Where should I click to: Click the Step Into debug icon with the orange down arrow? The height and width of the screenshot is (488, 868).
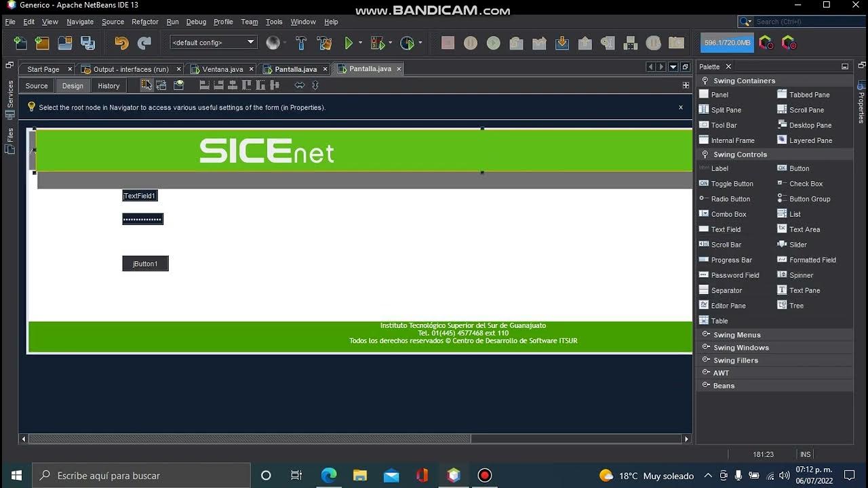[562, 43]
